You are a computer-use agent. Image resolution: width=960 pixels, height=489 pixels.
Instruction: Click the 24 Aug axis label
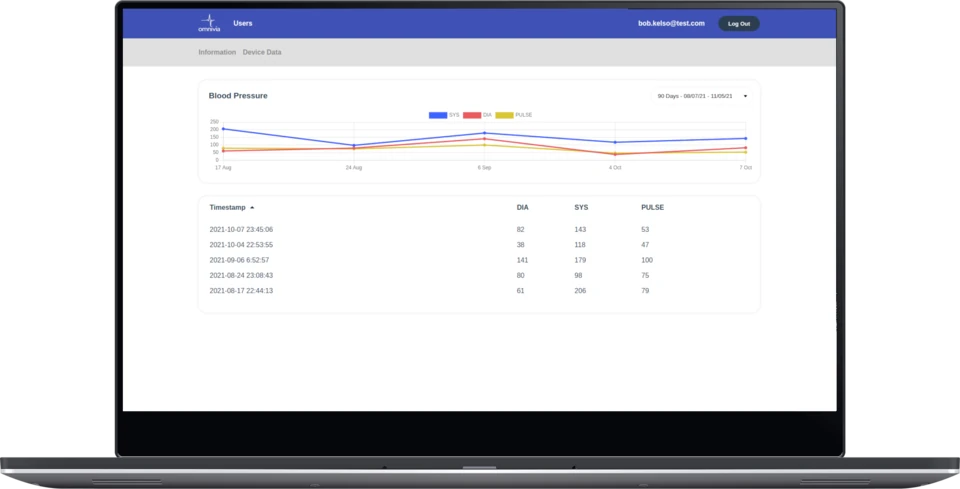(354, 168)
